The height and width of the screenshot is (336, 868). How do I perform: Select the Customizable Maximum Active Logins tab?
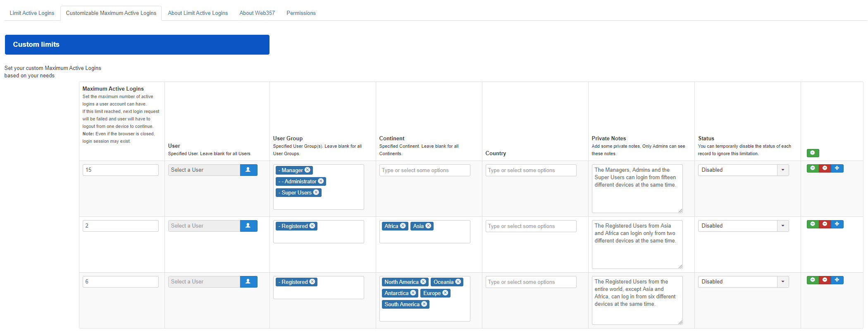(111, 13)
